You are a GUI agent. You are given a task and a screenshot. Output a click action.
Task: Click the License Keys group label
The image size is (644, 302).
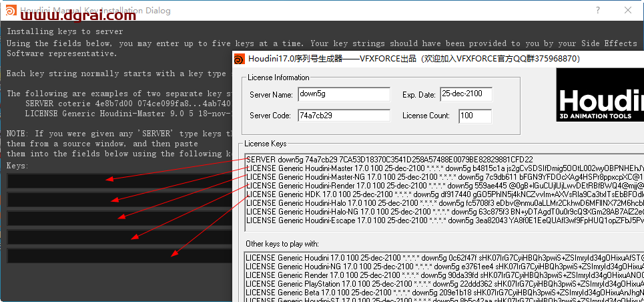tap(266, 144)
